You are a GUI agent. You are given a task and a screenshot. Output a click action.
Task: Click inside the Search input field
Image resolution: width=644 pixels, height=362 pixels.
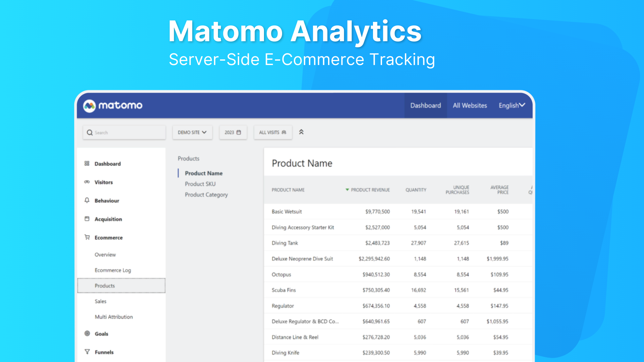click(x=124, y=132)
